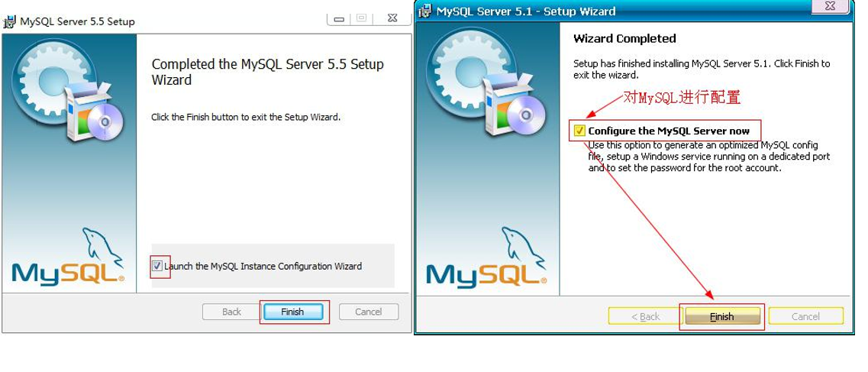The image size is (868, 372).
Task: Click the MySQL Server 5.5 Setup title icon
Action: [9, 22]
